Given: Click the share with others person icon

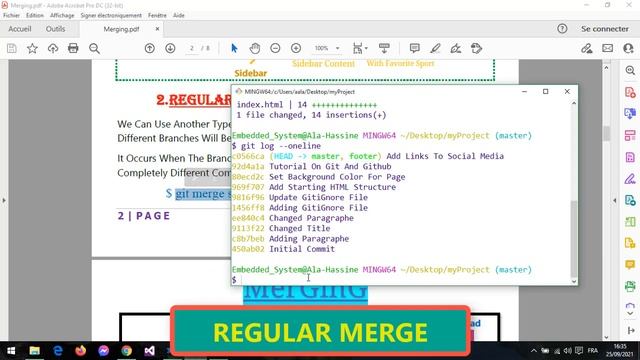Looking at the screenshot, I should (x=628, y=49).
